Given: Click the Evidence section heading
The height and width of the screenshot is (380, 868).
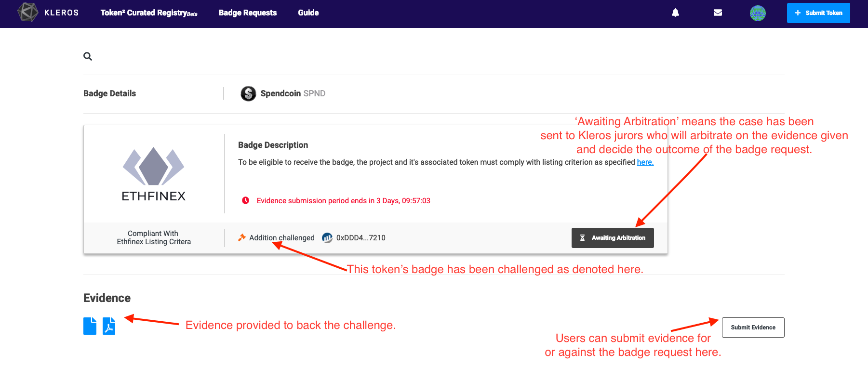Looking at the screenshot, I should [x=107, y=298].
